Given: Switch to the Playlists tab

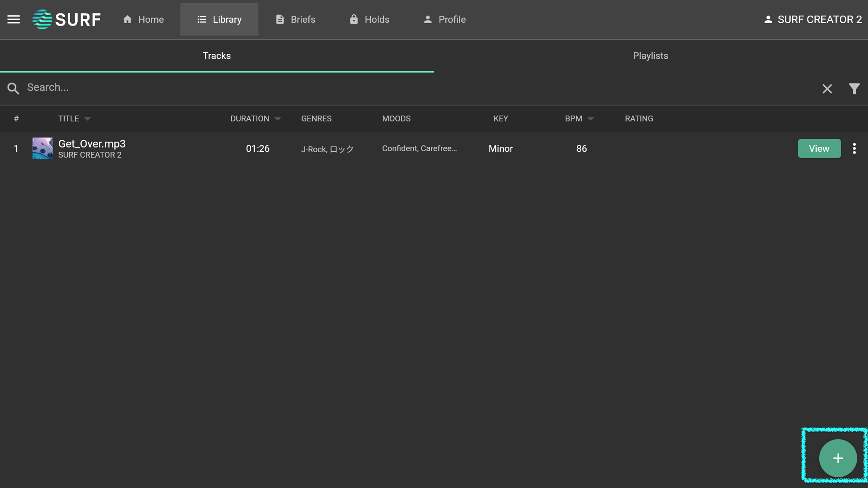Looking at the screenshot, I should click(650, 56).
